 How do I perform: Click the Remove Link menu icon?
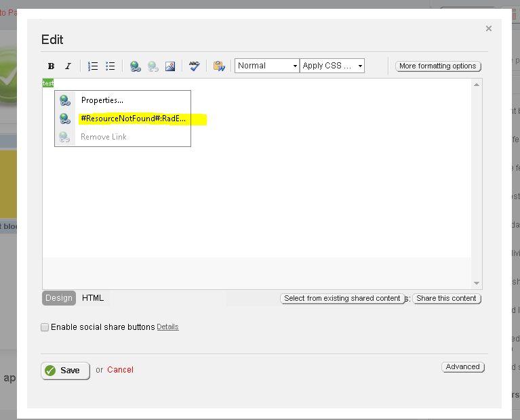[64, 137]
